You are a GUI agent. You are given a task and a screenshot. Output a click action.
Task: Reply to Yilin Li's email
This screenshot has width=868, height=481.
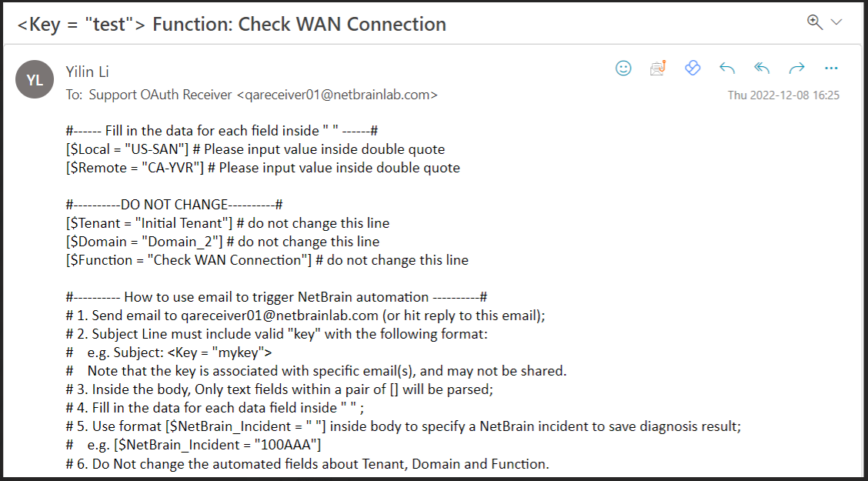coord(727,68)
